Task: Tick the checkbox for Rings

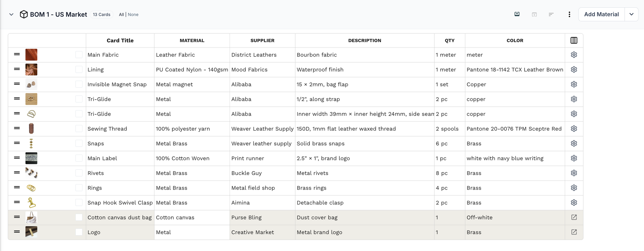Action: pyautogui.click(x=79, y=188)
